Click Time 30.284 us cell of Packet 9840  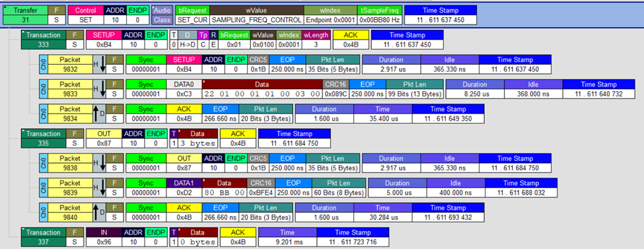pyautogui.click(x=383, y=213)
